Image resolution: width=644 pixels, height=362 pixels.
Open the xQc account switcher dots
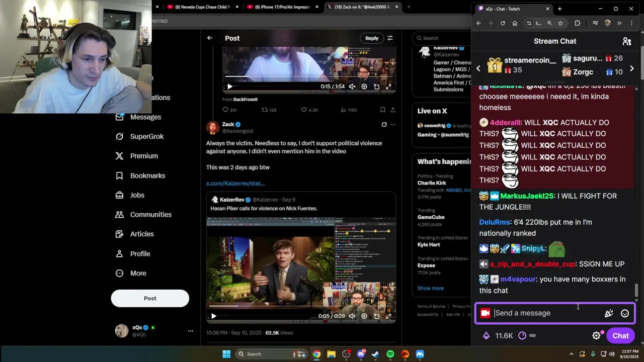coord(191,331)
